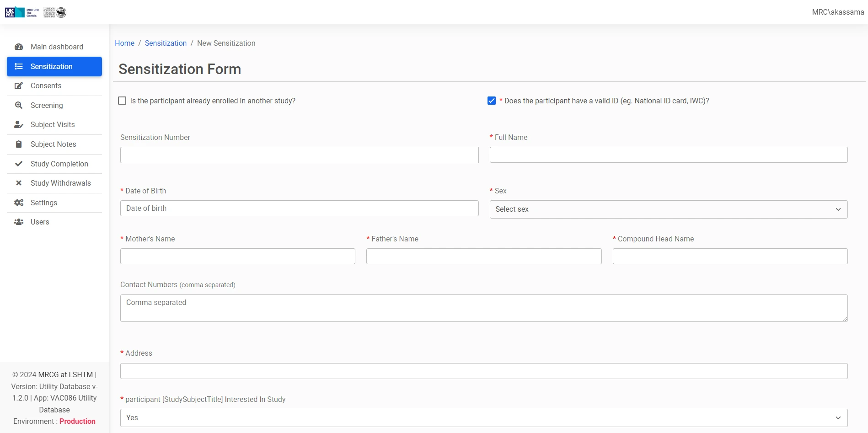Click the Consents pencil icon
Image resolution: width=868 pixels, height=433 pixels.
[19, 86]
